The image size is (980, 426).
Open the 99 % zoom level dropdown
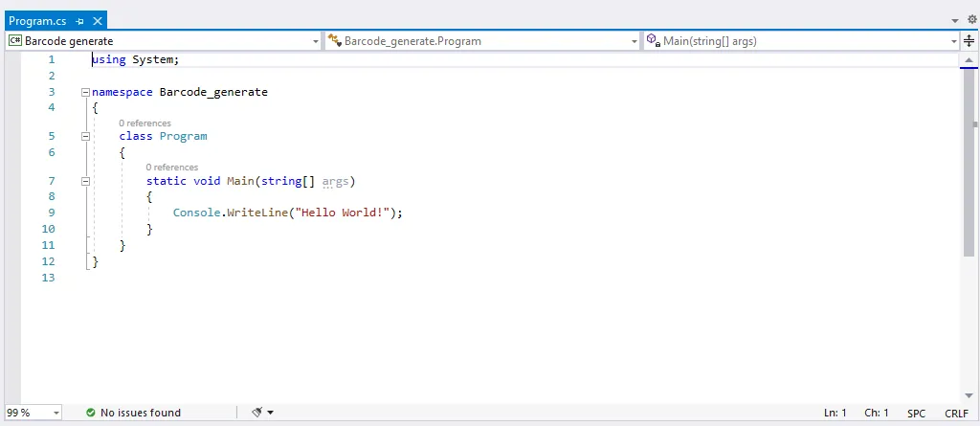56,413
